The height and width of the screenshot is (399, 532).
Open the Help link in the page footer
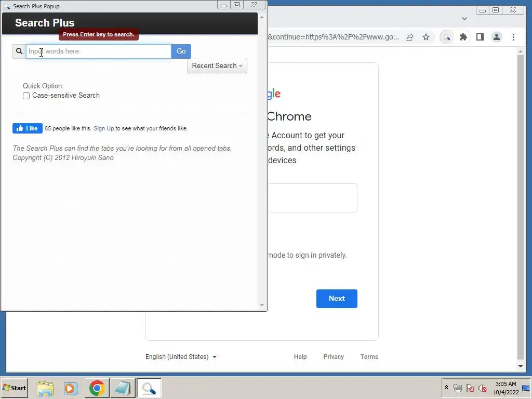pyautogui.click(x=300, y=357)
